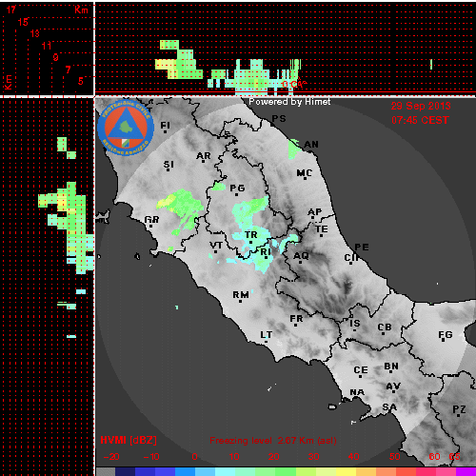
Task: Click the 60 dBZ scale value
Action: 434,457
